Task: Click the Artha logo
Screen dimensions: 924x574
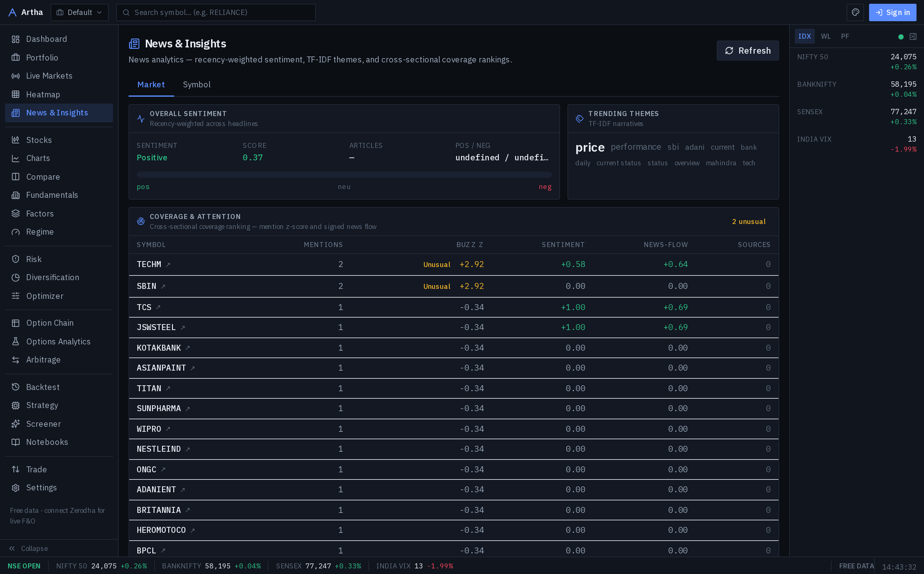Action: [26, 12]
